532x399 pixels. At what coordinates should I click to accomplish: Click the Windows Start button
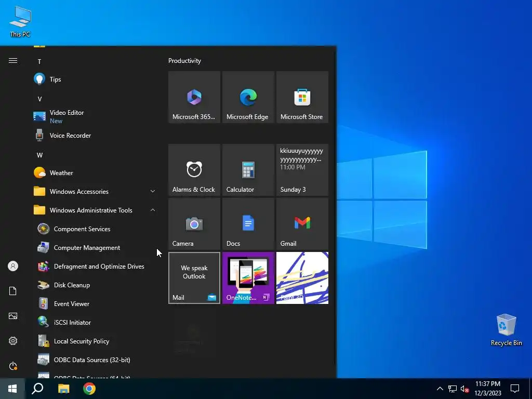pyautogui.click(x=12, y=389)
